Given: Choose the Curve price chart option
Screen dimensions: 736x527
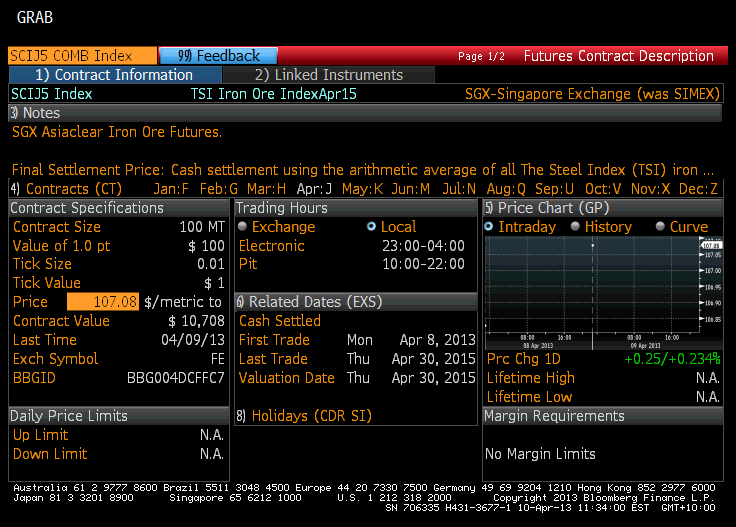Looking at the screenshot, I should (x=660, y=227).
